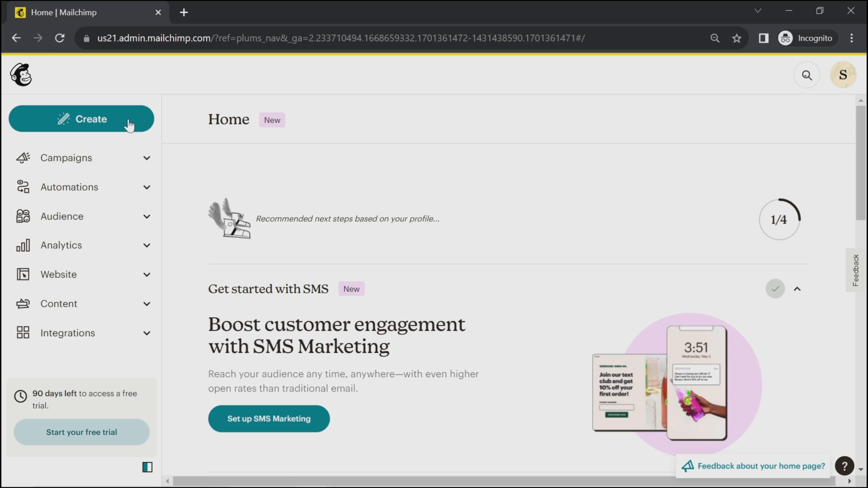The height and width of the screenshot is (488, 868).
Task: Collapse the Get started with SMS section
Action: point(797,289)
